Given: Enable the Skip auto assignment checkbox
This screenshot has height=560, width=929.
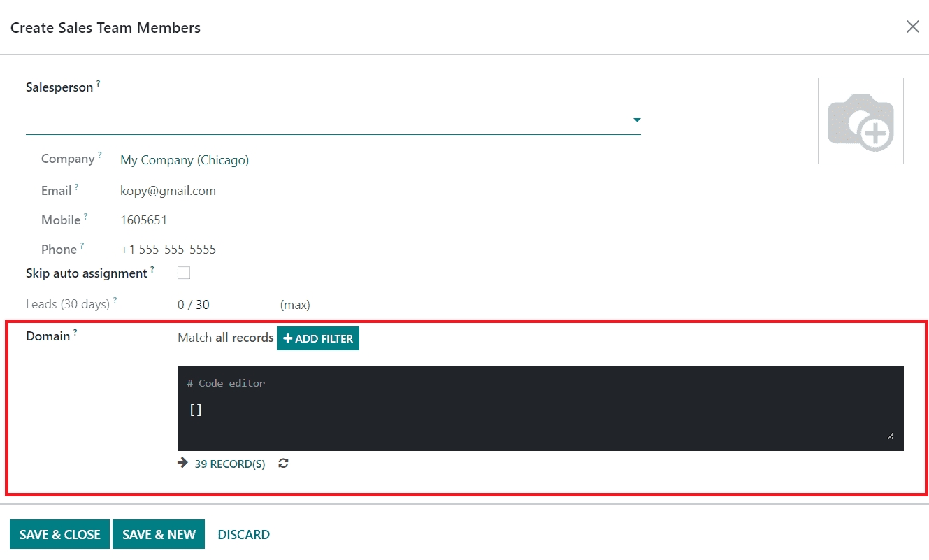Looking at the screenshot, I should click(184, 273).
